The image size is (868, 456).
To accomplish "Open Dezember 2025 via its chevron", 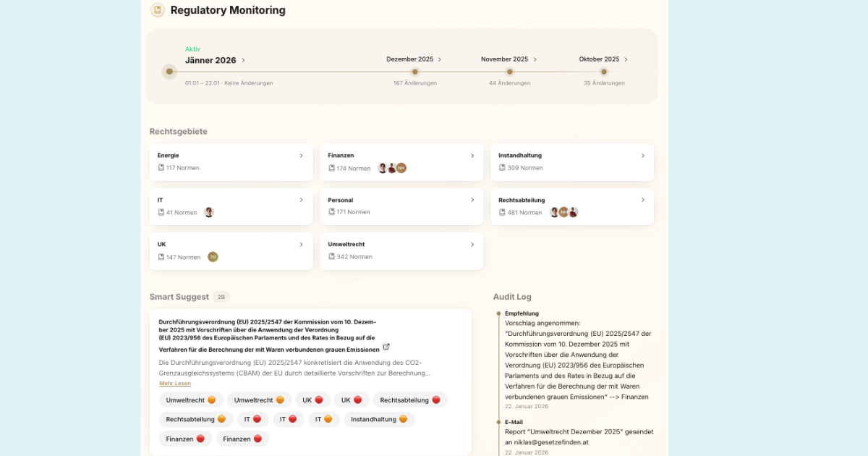I will (x=440, y=59).
